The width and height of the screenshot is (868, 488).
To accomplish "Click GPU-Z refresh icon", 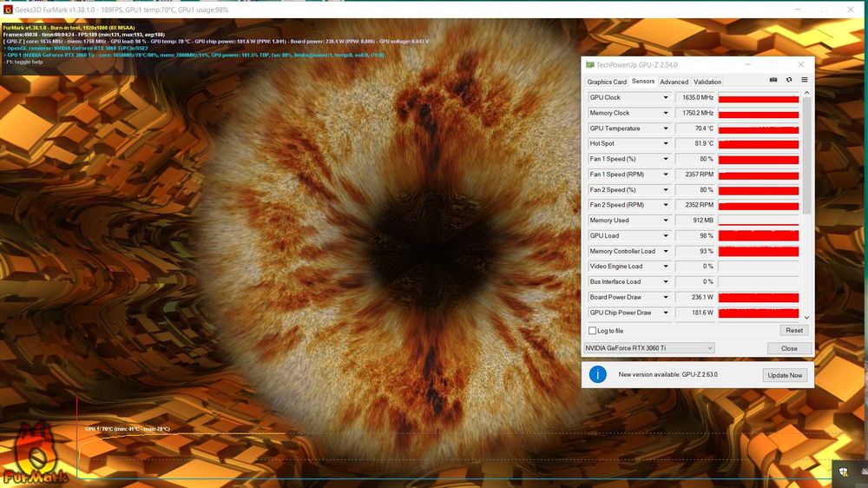I will (x=789, y=80).
